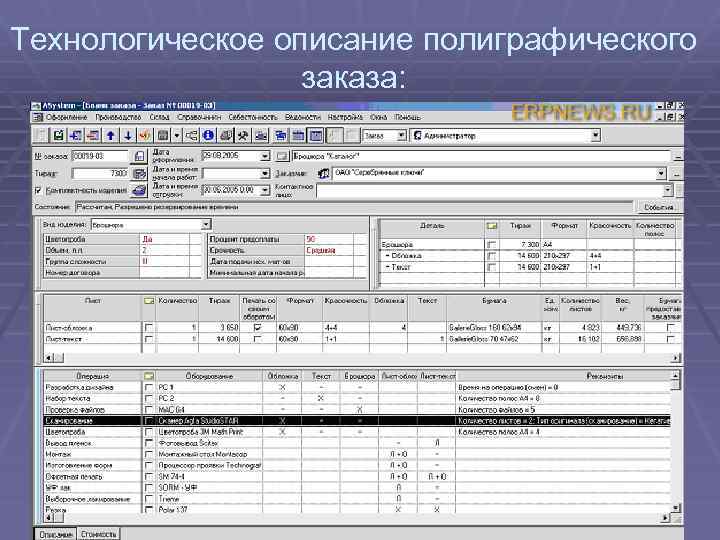
Task: Click small dropdown arrow beside calculator toolbar icon
Action: [177, 135]
